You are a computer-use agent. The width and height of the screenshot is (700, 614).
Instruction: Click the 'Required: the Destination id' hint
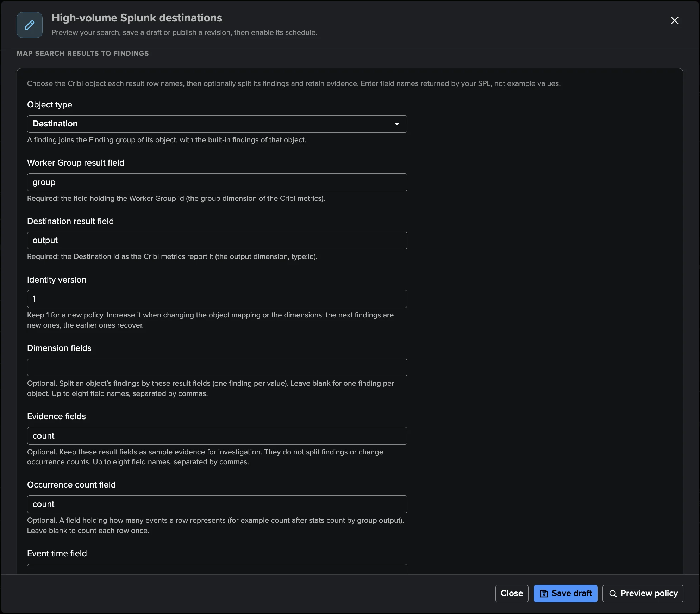172,256
